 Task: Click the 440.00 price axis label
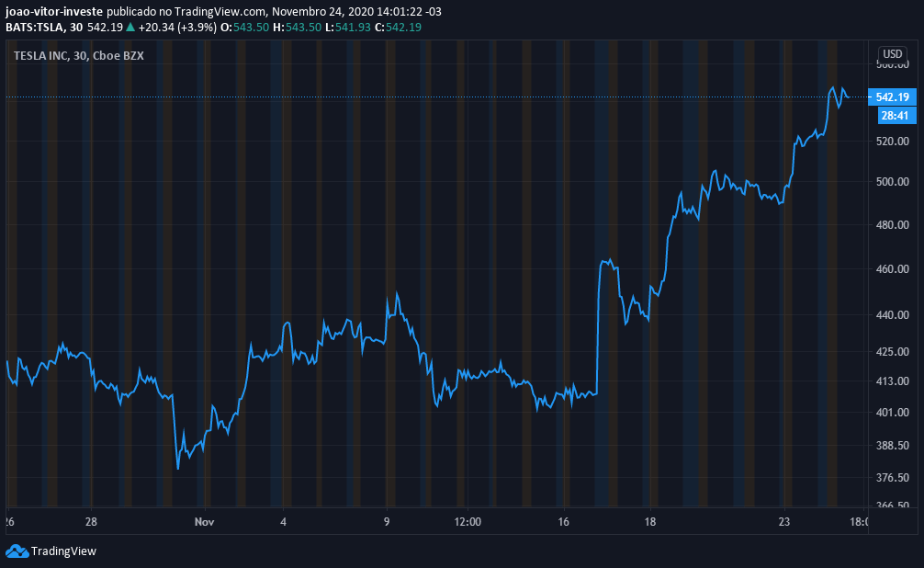point(892,315)
